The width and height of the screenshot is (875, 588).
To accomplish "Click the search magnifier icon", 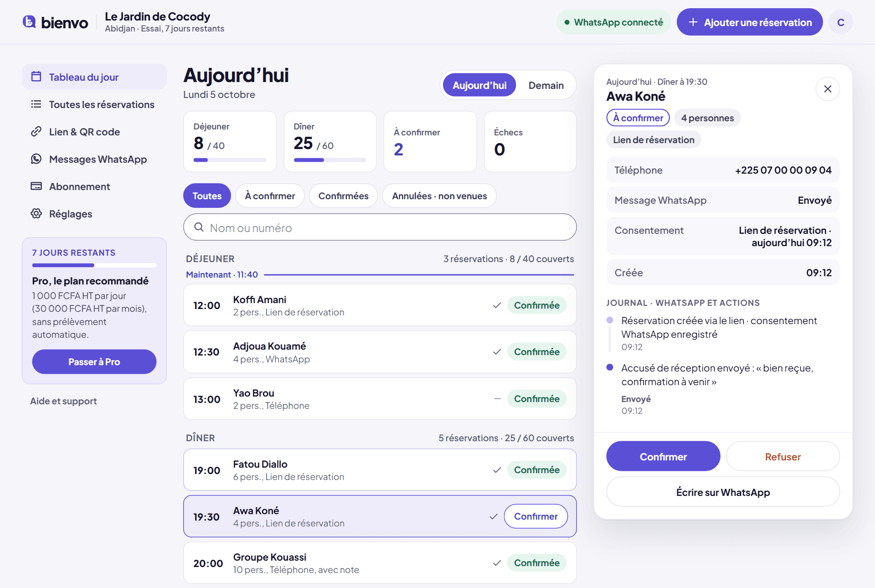I will [199, 227].
